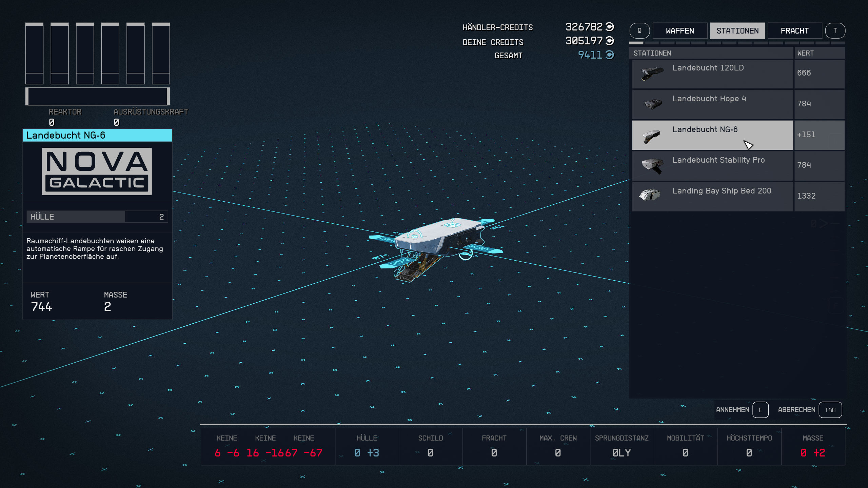Click the Landebucht 120LD module thumbnail icon
Screen dimensions: 868x488
click(x=652, y=73)
